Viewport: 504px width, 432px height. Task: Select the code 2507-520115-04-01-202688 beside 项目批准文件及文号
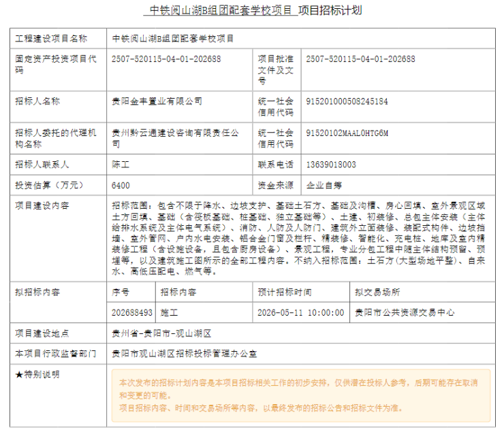click(x=360, y=59)
